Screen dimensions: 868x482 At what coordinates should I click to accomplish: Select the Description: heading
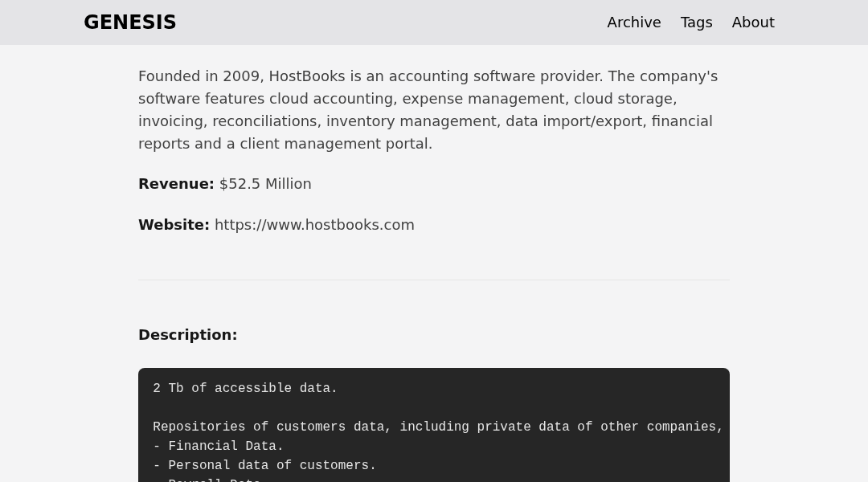(x=187, y=335)
